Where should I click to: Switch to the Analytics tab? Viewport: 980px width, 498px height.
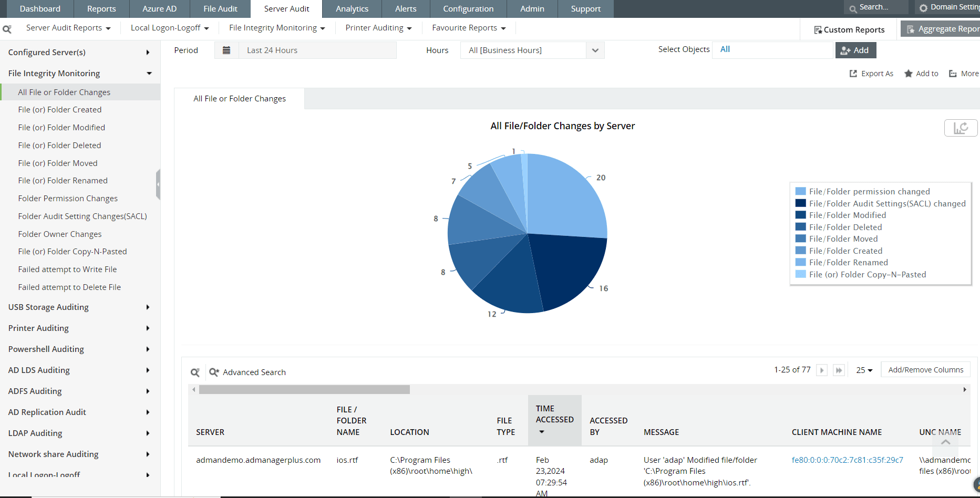[x=352, y=9]
